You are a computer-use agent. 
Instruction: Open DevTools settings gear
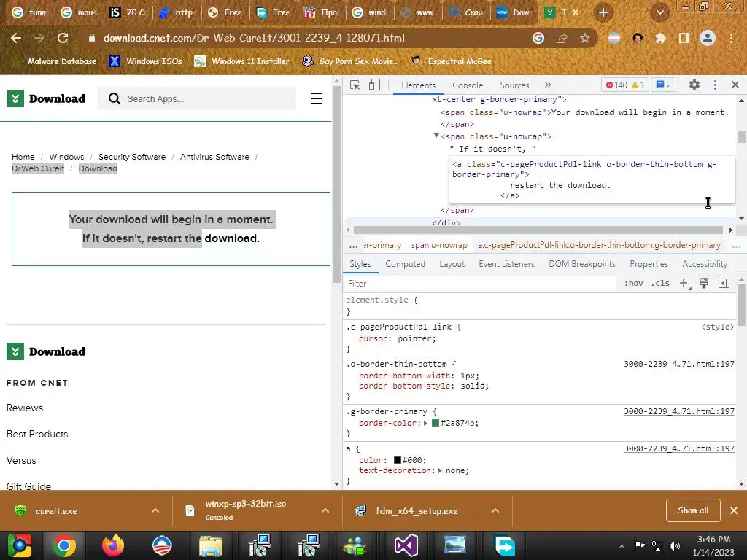click(694, 85)
